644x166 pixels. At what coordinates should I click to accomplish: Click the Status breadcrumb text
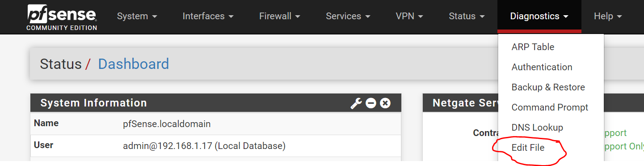pos(61,64)
